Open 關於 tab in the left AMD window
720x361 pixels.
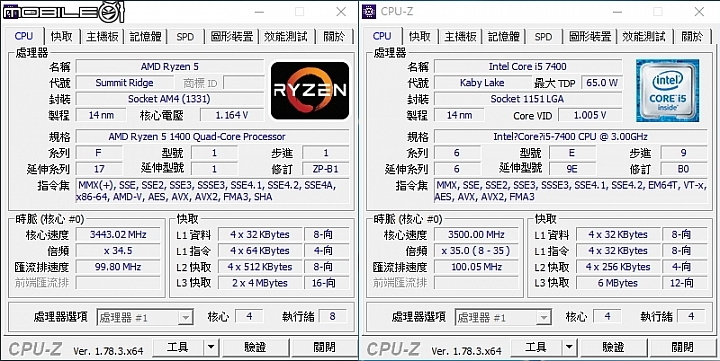[x=334, y=36]
